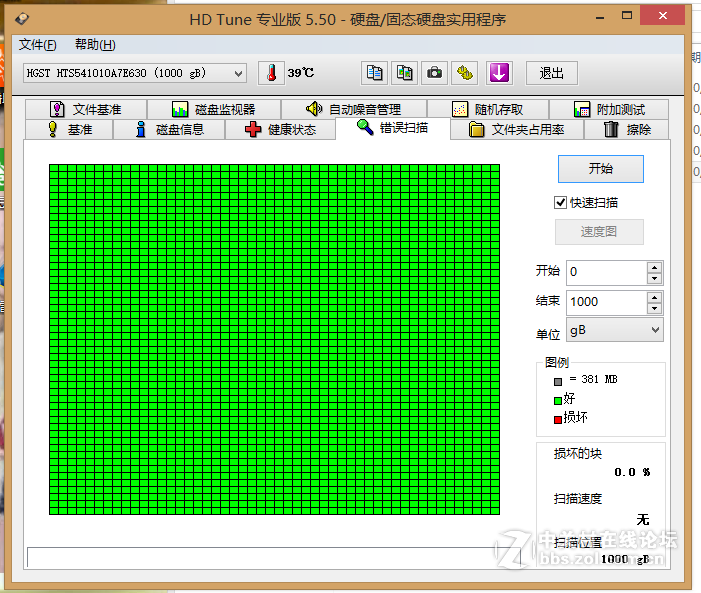
Task: Open the 帮助(H) menu
Action: pyautogui.click(x=95, y=45)
